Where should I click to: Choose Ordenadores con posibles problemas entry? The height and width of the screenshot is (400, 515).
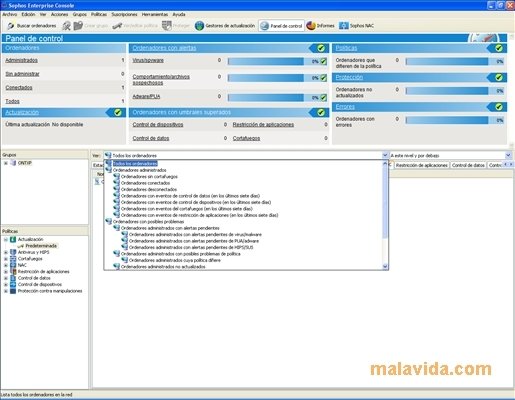coord(148,222)
